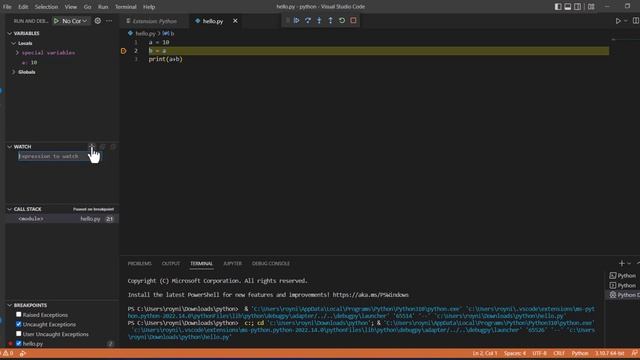The width and height of the screenshot is (640, 360).
Task: Switch to the OUTPUT panel tab
Action: click(x=171, y=264)
